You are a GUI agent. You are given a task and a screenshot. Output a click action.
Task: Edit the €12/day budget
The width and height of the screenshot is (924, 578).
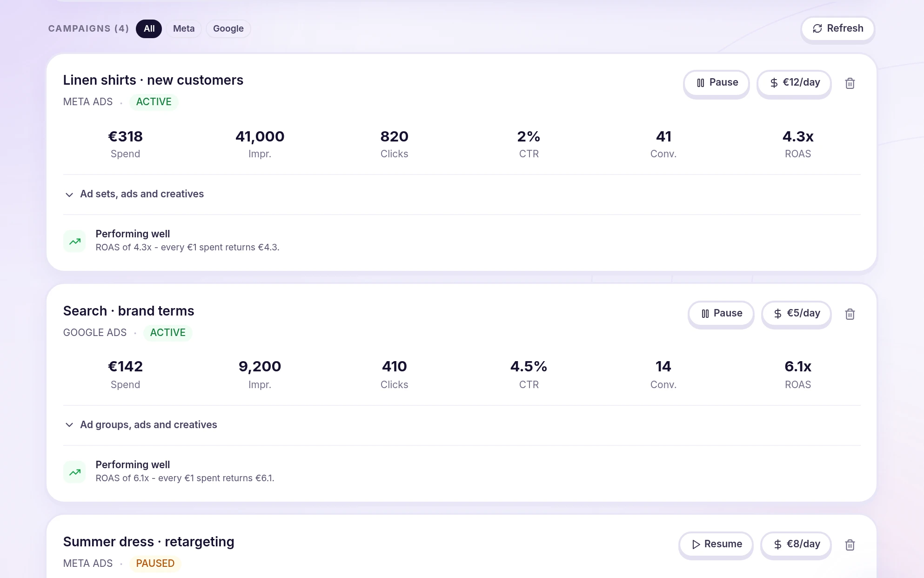coord(794,83)
